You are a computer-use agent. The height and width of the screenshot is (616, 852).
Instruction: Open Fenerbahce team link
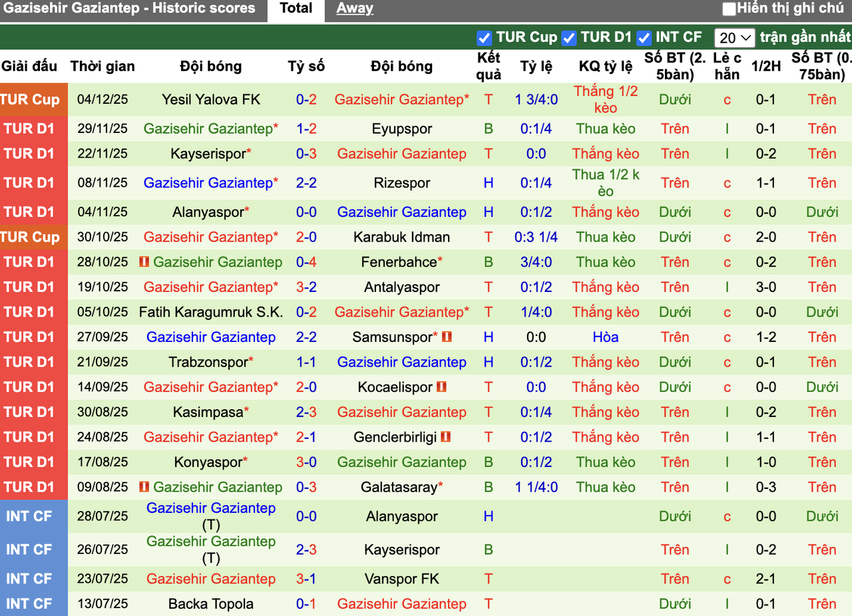pos(398,262)
